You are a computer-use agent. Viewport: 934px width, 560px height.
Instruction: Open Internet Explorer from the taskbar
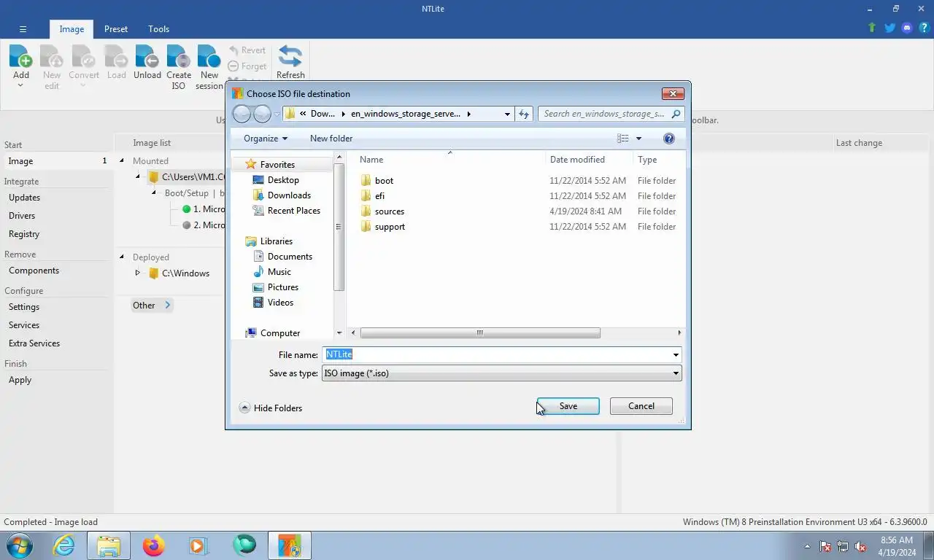64,545
